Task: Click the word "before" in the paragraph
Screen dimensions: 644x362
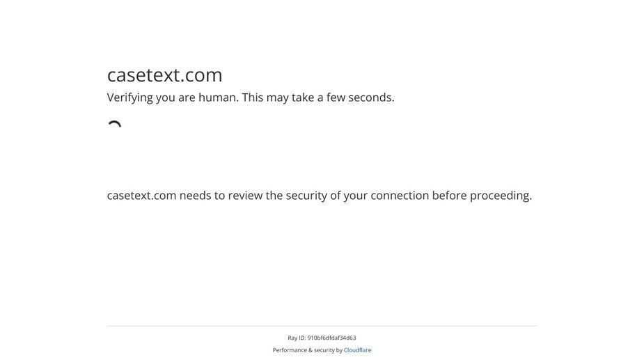Action: 449,196
